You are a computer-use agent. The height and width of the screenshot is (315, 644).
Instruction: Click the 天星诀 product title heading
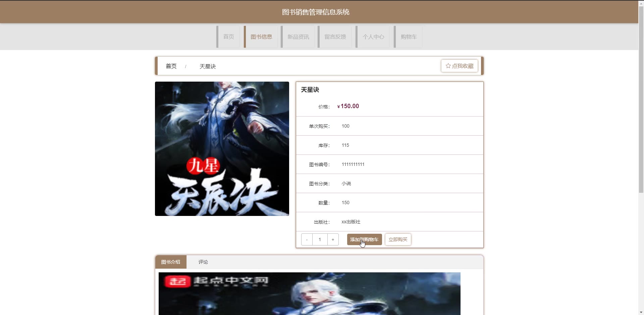(310, 90)
